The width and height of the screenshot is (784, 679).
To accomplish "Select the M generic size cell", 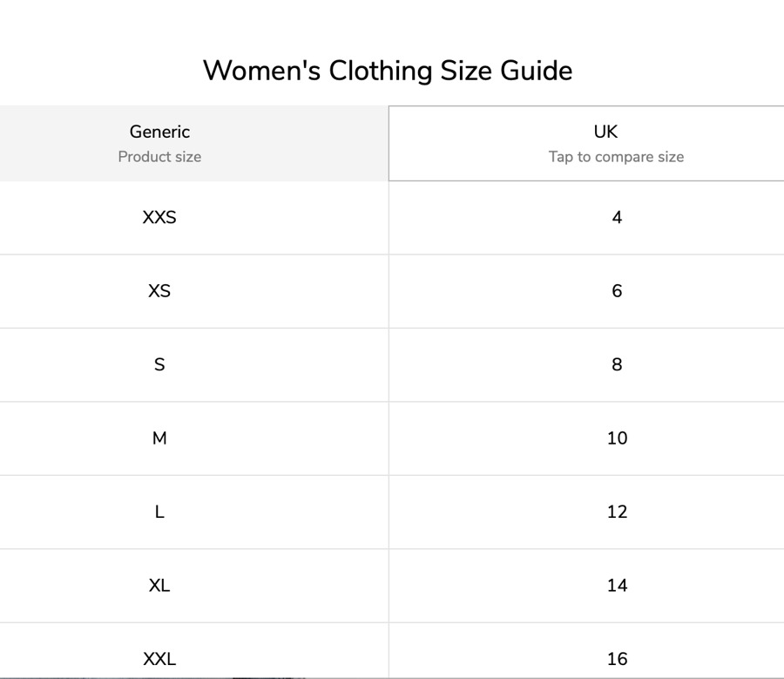I will pos(159,438).
